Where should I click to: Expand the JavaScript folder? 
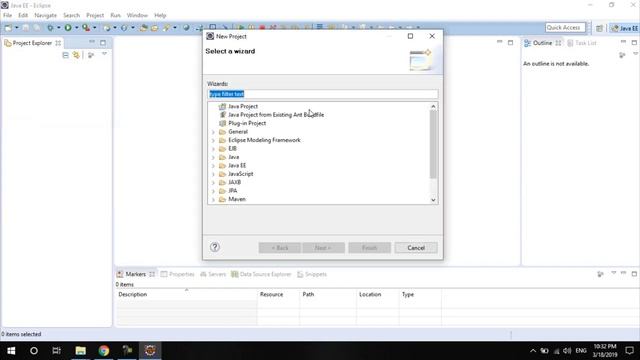pyautogui.click(x=213, y=174)
